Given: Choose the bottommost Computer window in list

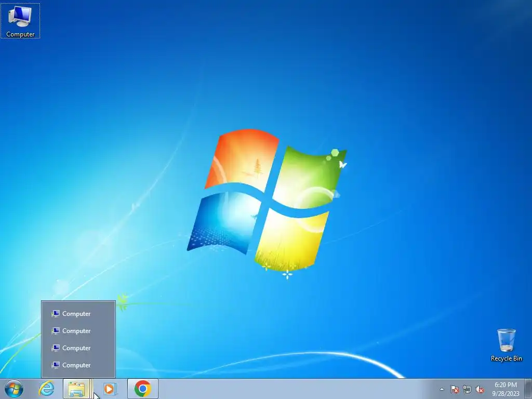Looking at the screenshot, I should click(x=78, y=365).
